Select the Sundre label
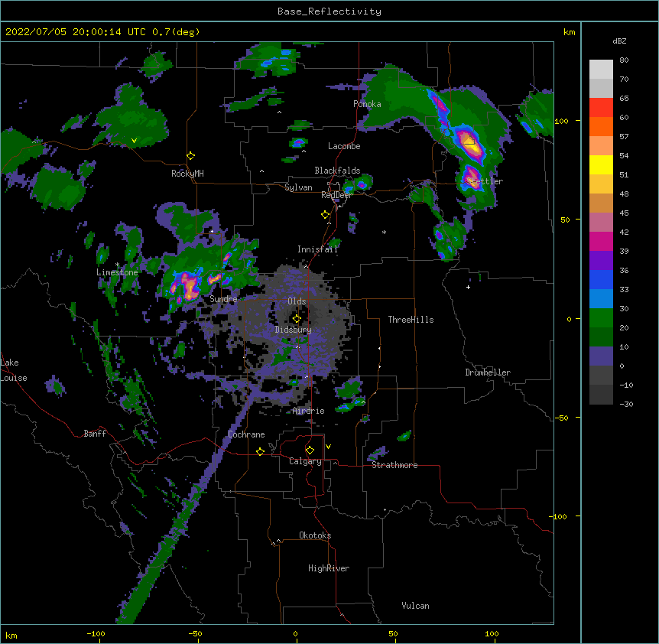The height and width of the screenshot is (644, 659). [x=223, y=299]
